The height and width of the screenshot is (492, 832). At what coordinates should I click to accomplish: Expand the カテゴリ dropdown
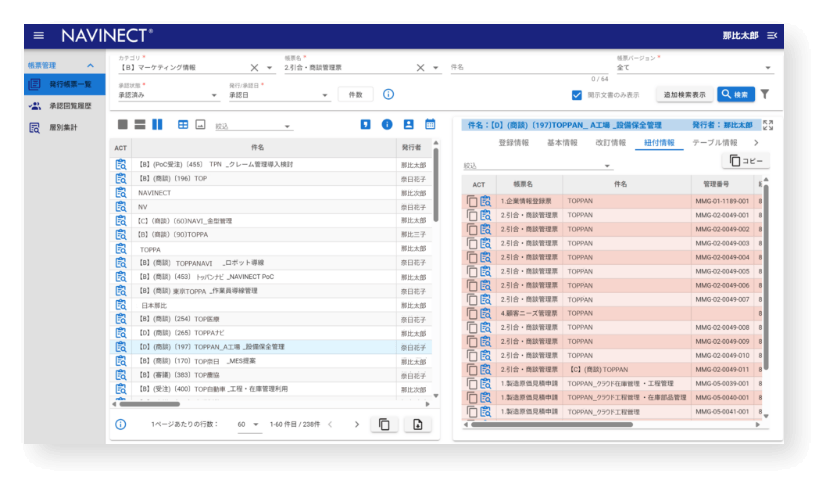pos(270,68)
